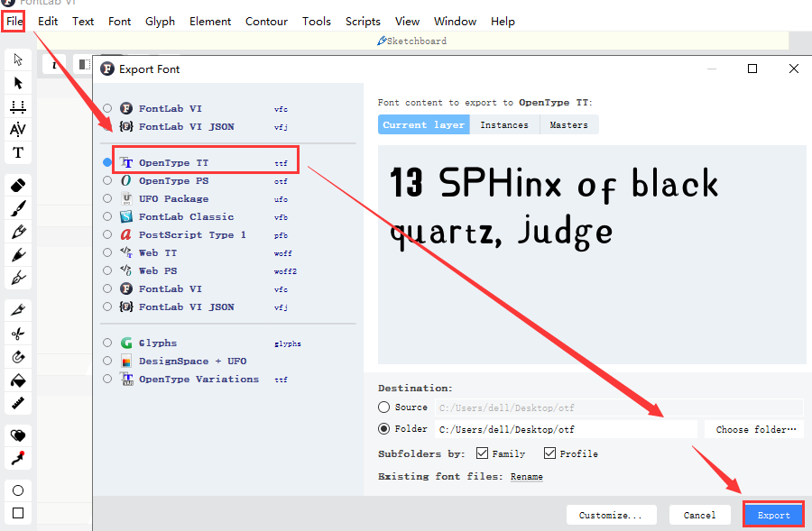812x531 pixels.
Task: Open the Scripts menu
Action: pos(363,22)
